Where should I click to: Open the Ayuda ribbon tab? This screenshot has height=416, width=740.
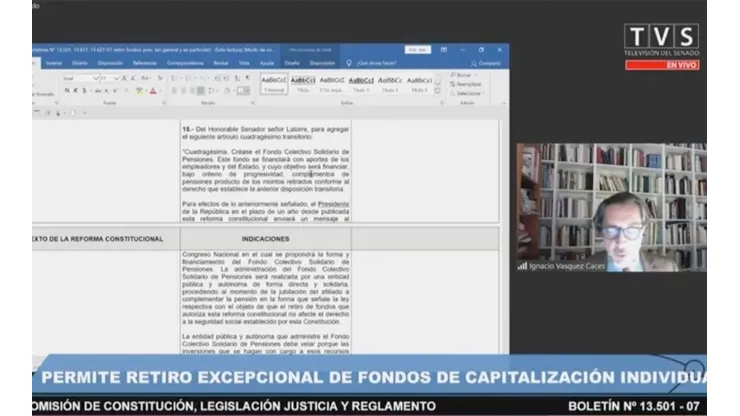(x=267, y=63)
